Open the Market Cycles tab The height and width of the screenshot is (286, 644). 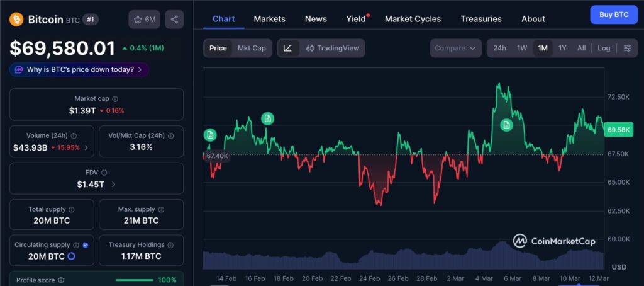tap(413, 19)
